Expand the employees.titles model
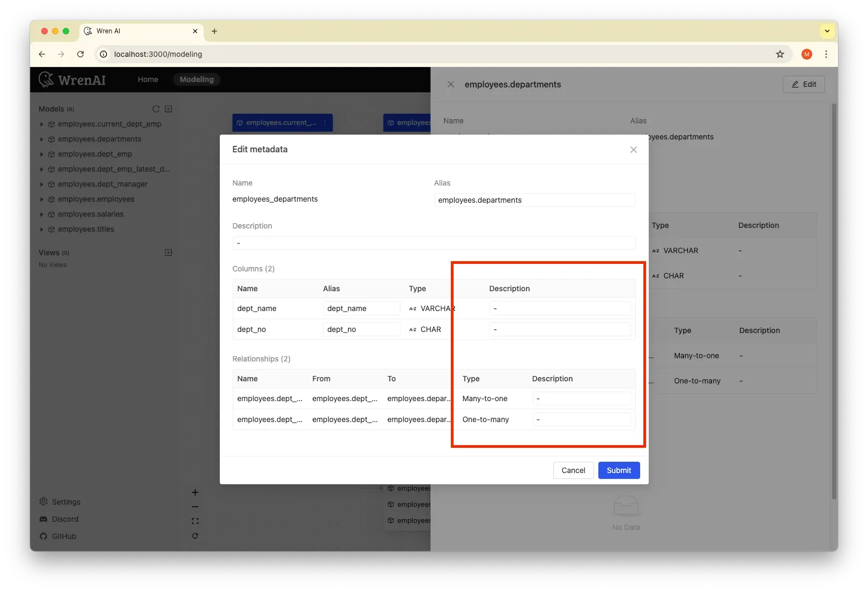The image size is (868, 591). click(42, 230)
